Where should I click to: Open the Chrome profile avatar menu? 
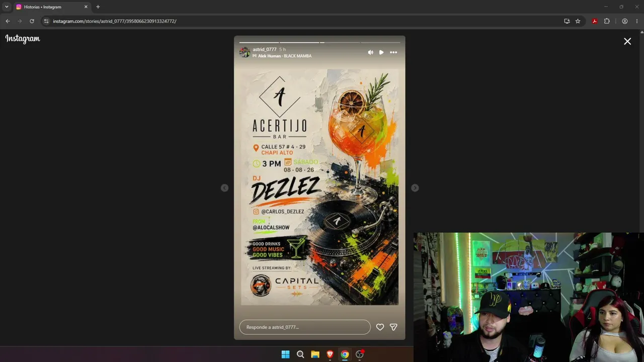pos(625,21)
